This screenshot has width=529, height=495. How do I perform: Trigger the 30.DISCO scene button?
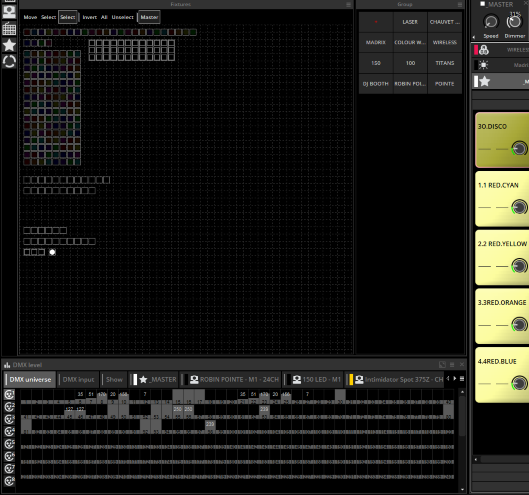(x=502, y=140)
